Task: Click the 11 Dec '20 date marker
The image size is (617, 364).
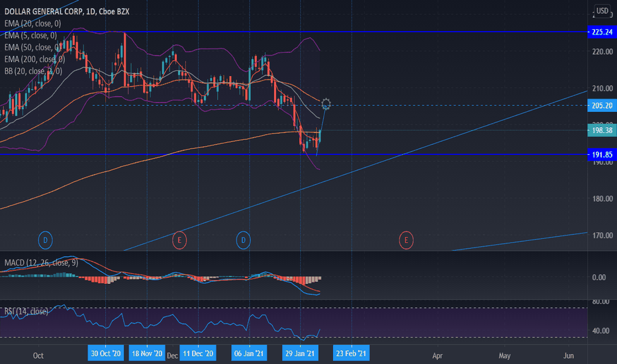Action: click(x=198, y=353)
